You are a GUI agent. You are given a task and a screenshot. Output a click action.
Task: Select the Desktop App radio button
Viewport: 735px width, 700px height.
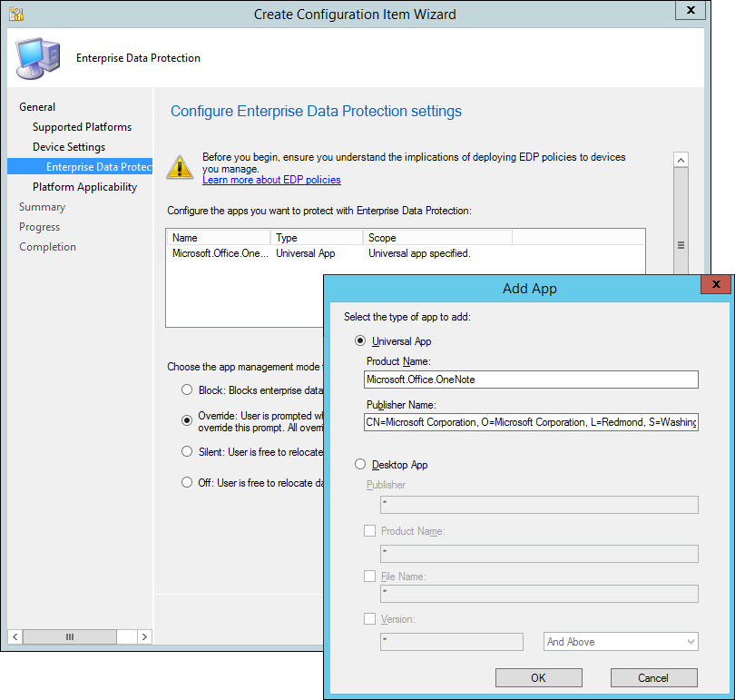click(x=360, y=465)
